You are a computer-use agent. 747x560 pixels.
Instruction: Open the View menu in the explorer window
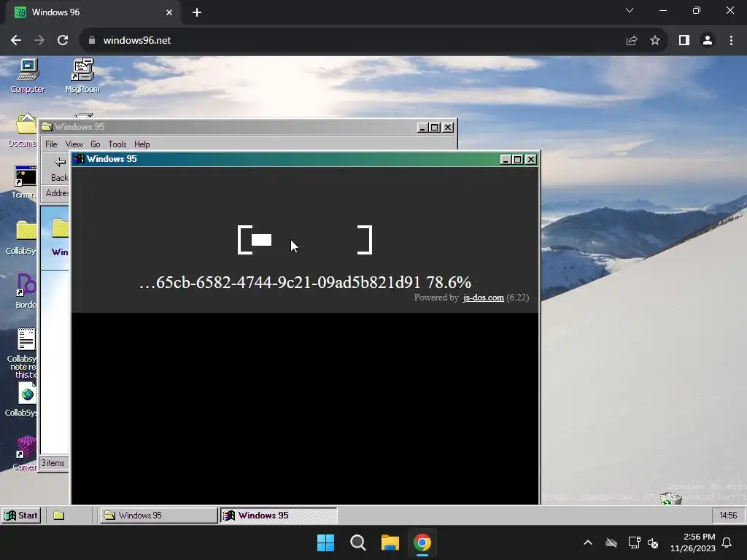(x=74, y=144)
